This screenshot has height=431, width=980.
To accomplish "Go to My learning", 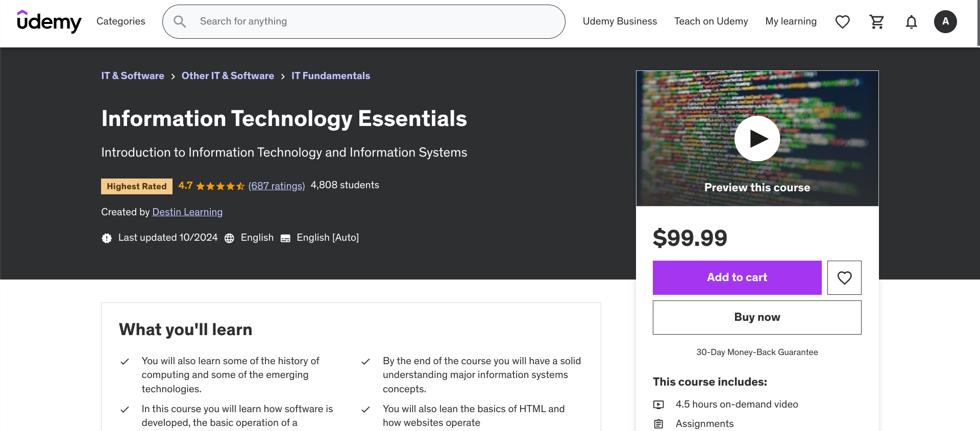I will 791,21.
